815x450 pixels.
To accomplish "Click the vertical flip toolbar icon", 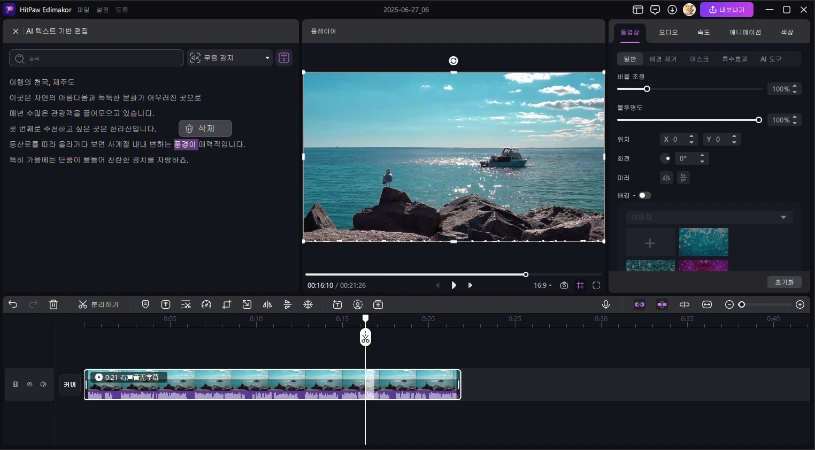I will (287, 305).
